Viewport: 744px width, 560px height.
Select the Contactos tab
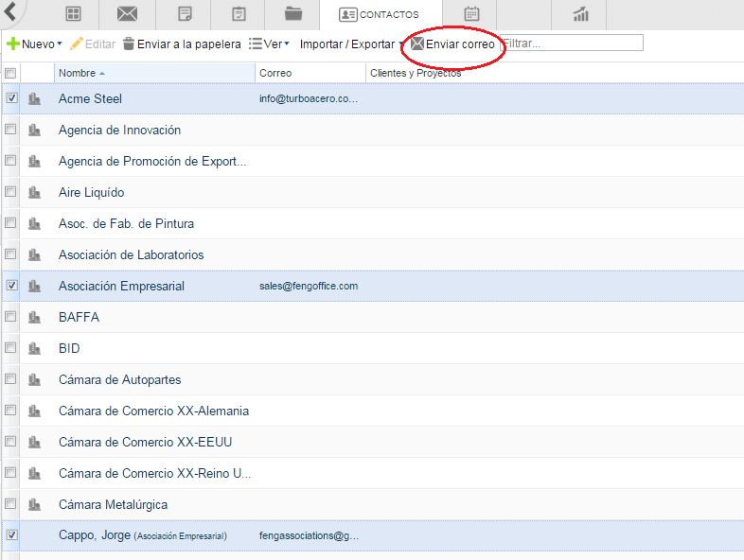(x=379, y=14)
